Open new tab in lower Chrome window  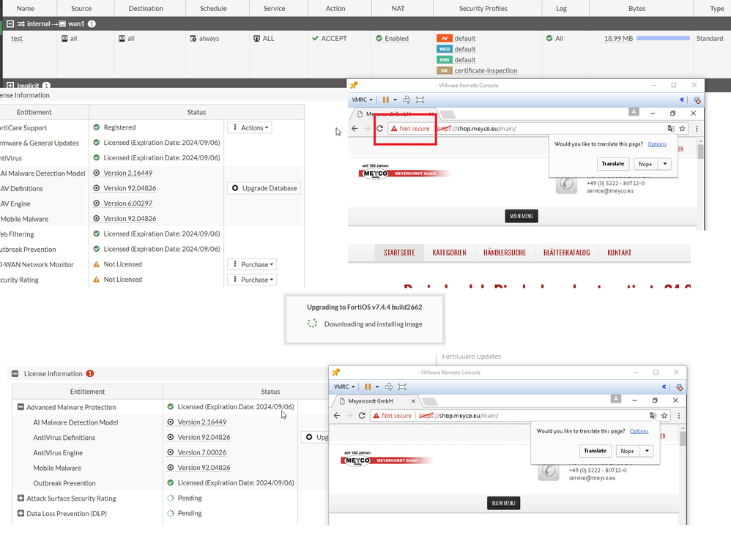coord(430,402)
